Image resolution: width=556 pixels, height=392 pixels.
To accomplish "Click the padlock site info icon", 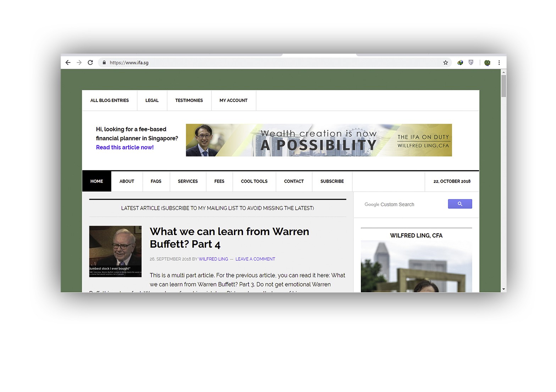I will tap(104, 63).
